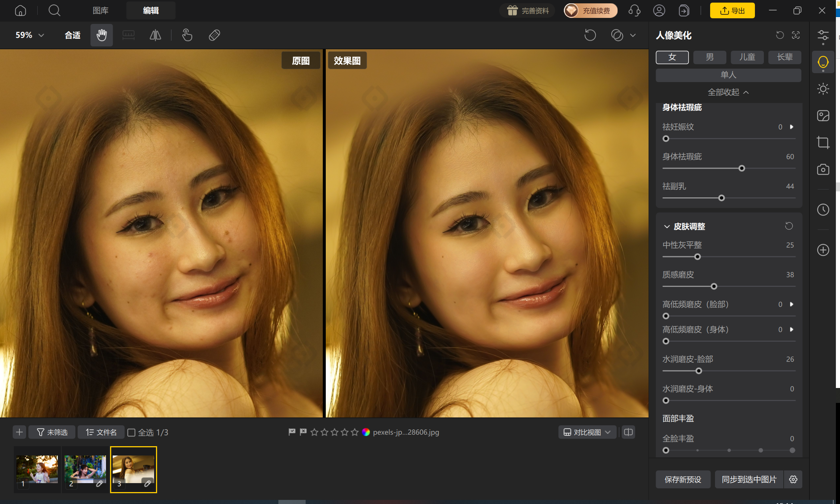Click the 充值续费 button

click(x=591, y=10)
